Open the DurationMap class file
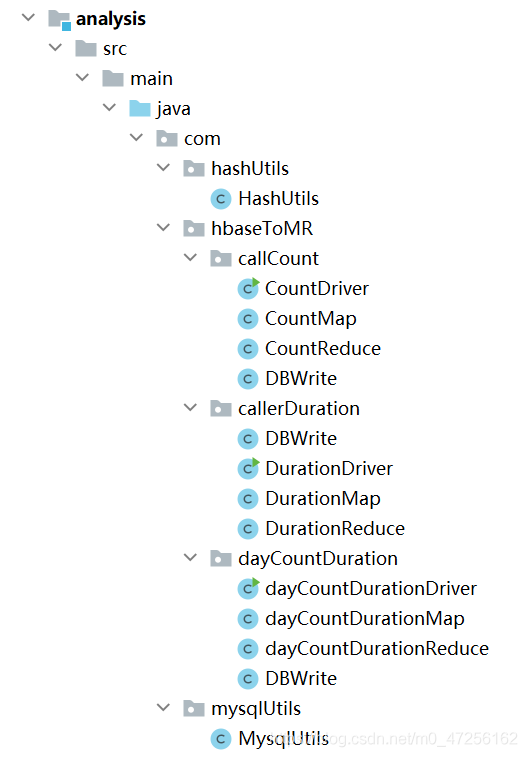The width and height of the screenshot is (527, 757). pos(323,499)
